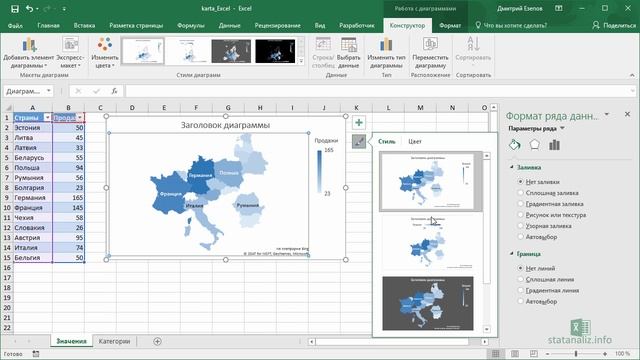
Task: Click the insert function fx icon
Action: [114, 91]
